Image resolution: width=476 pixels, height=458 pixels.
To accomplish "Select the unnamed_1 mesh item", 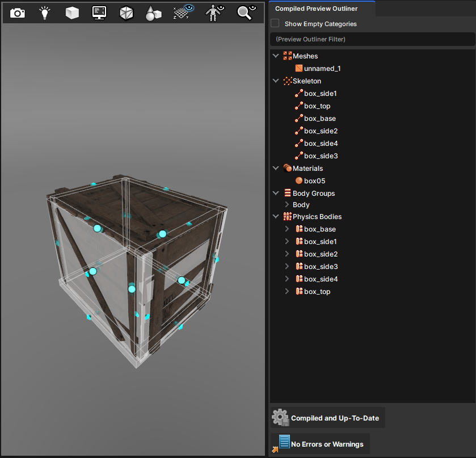I will pos(322,69).
